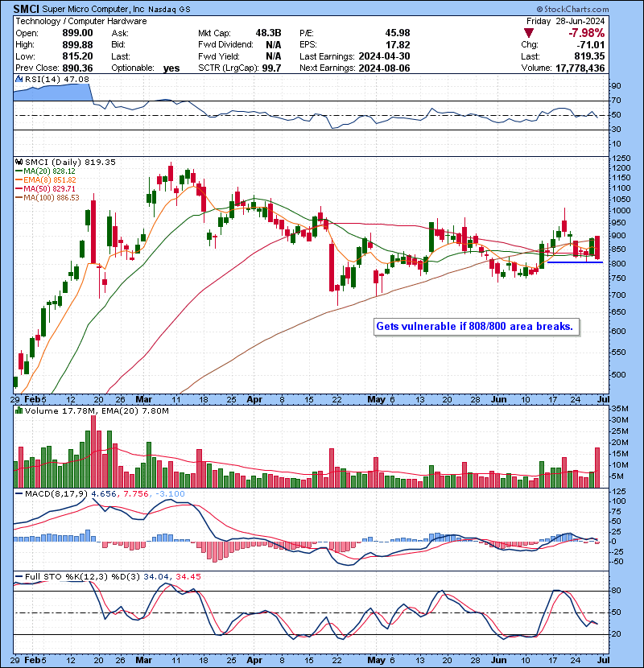Click the candlestick icon beside SMCI (Daily)
Image resolution: width=644 pixels, height=668 pixels.
click(19, 162)
